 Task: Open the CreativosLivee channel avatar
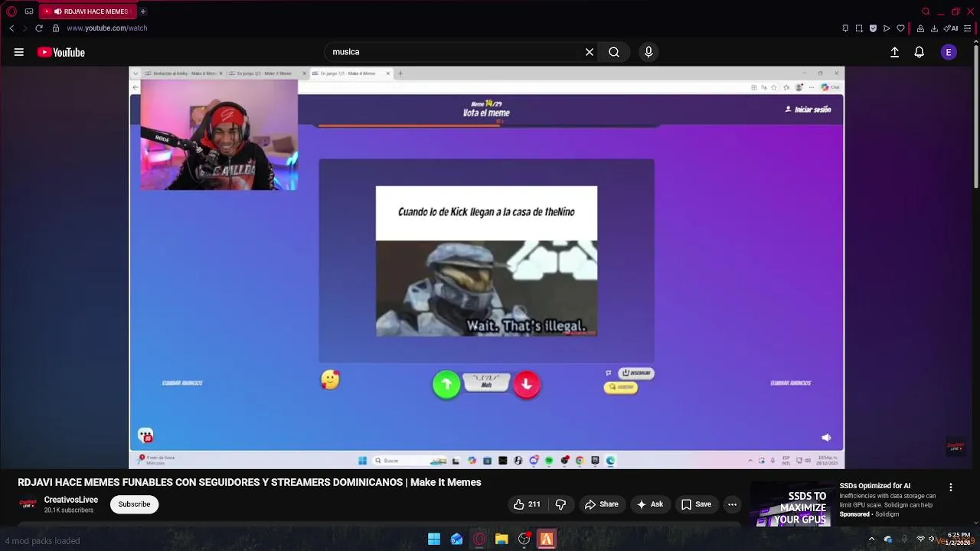coord(28,504)
